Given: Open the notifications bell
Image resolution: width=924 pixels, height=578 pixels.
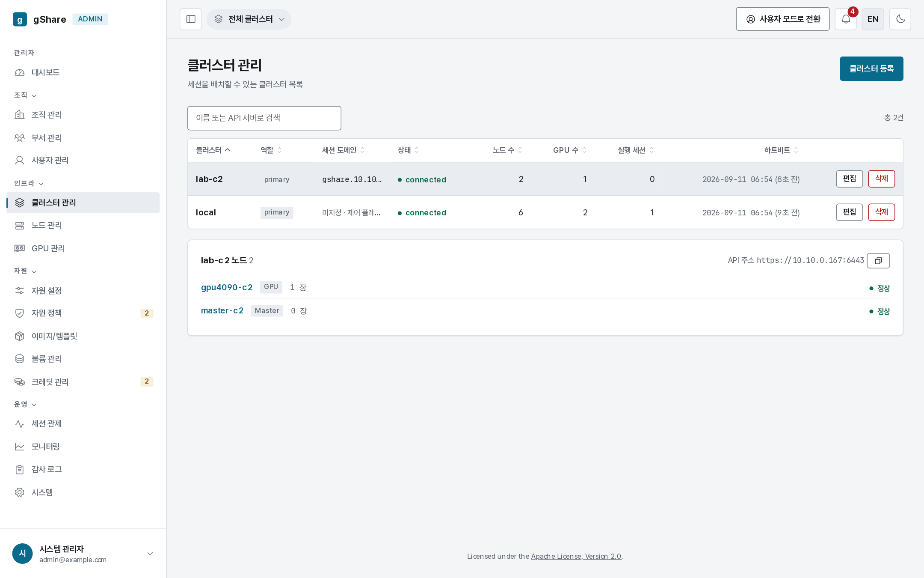Looking at the screenshot, I should pos(846,19).
